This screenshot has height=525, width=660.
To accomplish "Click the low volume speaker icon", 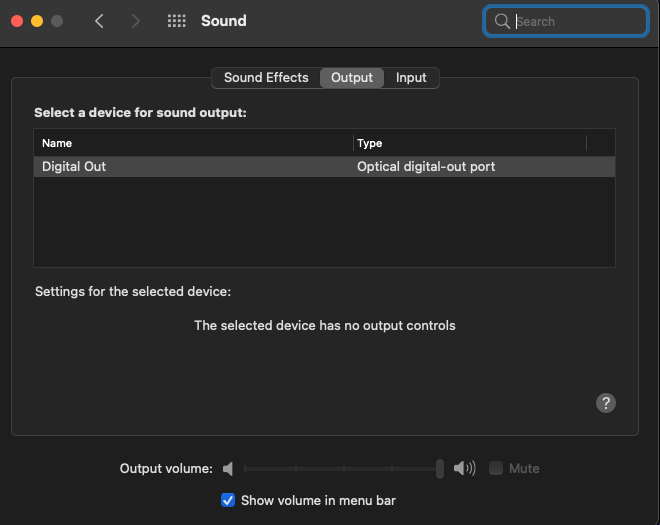I will 228,469.
